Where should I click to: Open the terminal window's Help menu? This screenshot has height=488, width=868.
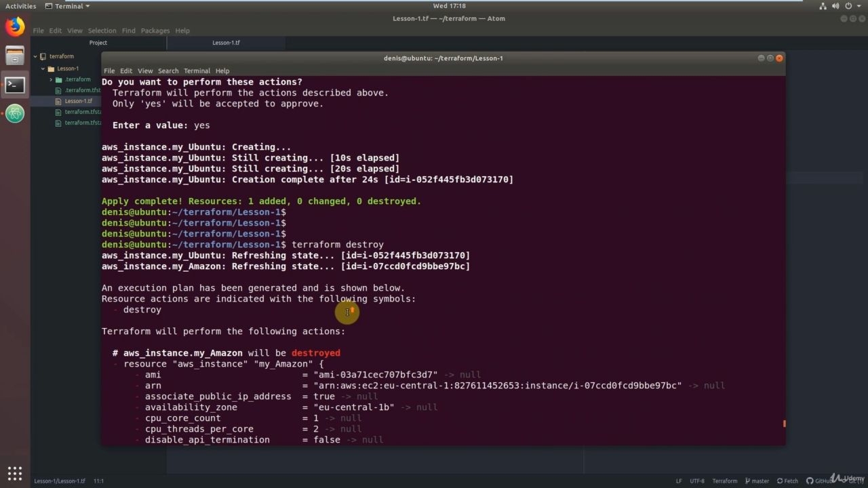[x=222, y=70]
